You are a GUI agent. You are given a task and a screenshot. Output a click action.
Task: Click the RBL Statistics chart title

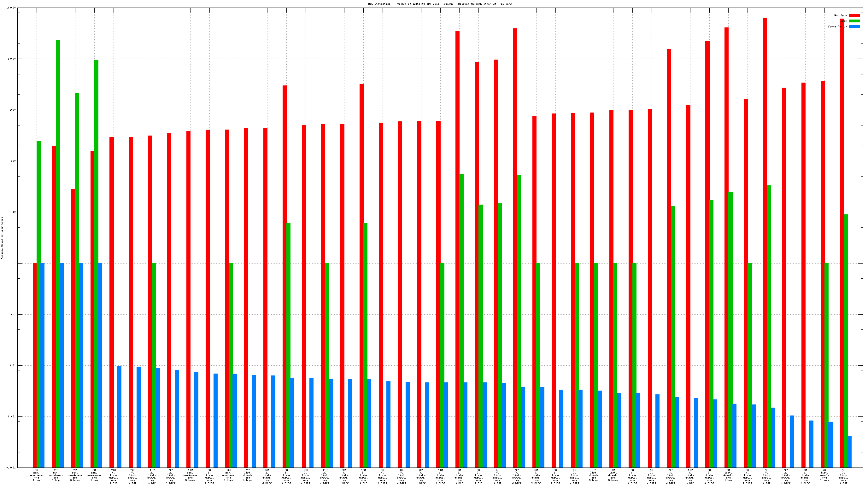pyautogui.click(x=440, y=4)
